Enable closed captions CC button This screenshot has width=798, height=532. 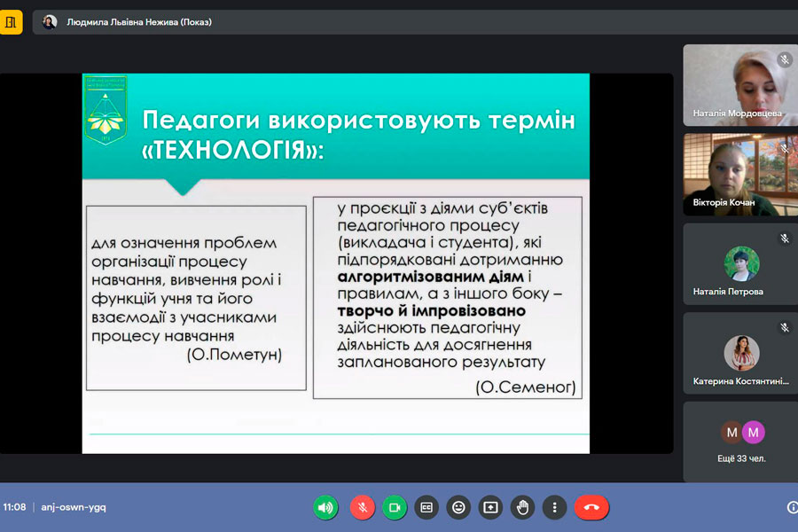426,507
